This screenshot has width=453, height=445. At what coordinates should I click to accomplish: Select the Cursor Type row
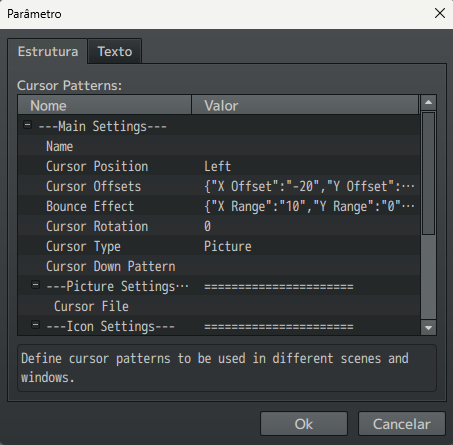coord(219,246)
